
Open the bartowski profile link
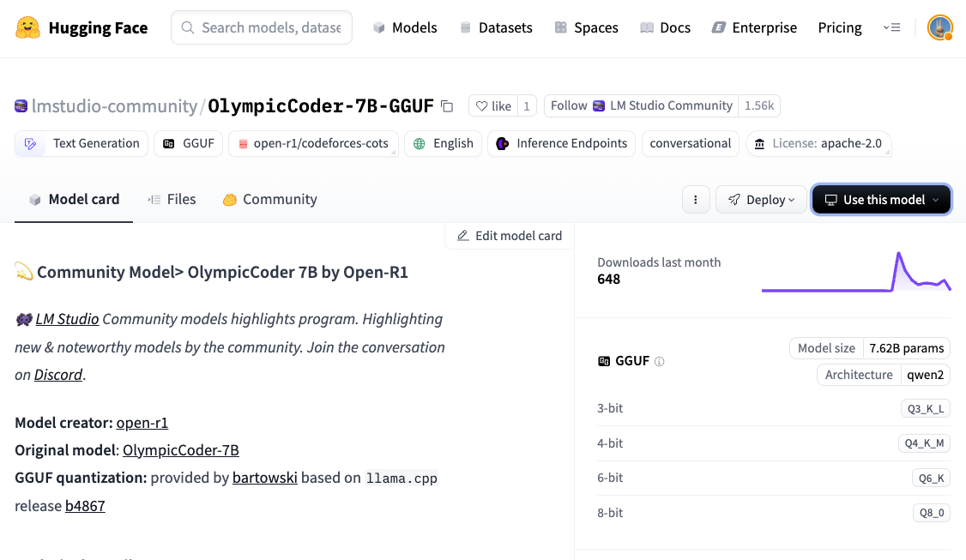click(264, 478)
